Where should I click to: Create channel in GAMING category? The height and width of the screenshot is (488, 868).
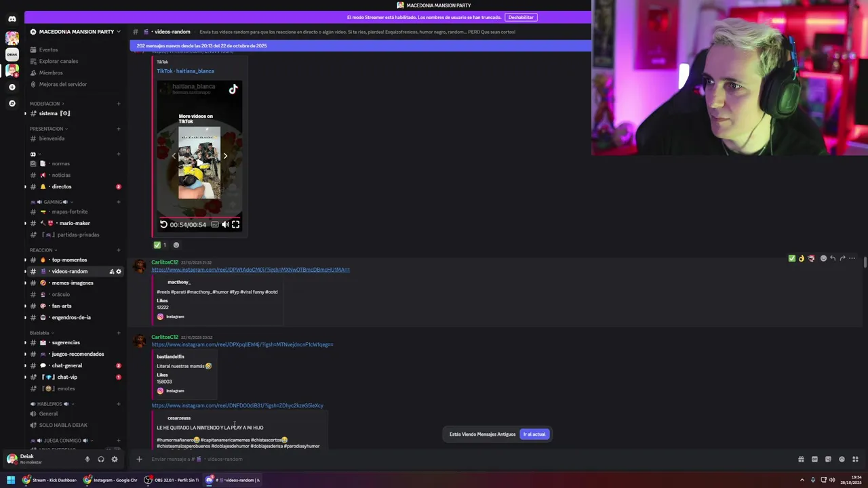119,202
